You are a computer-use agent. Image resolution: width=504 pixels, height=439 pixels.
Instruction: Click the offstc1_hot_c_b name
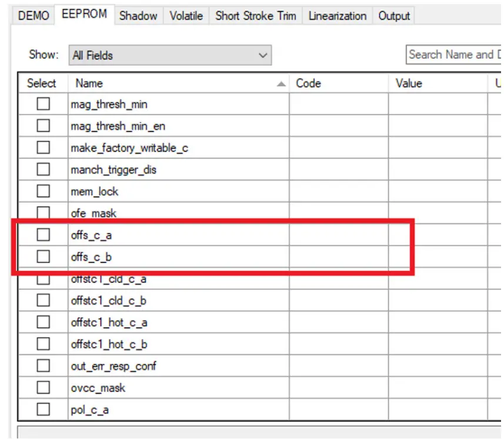pyautogui.click(x=109, y=344)
